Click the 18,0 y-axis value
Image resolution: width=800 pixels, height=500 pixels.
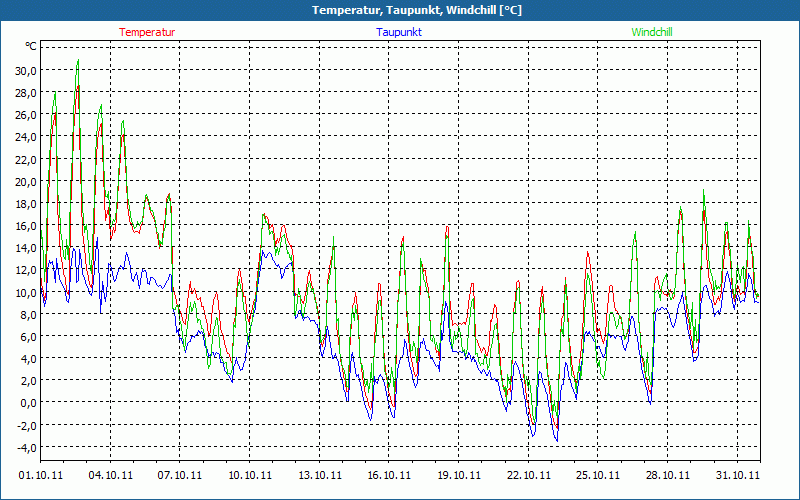(x=26, y=204)
